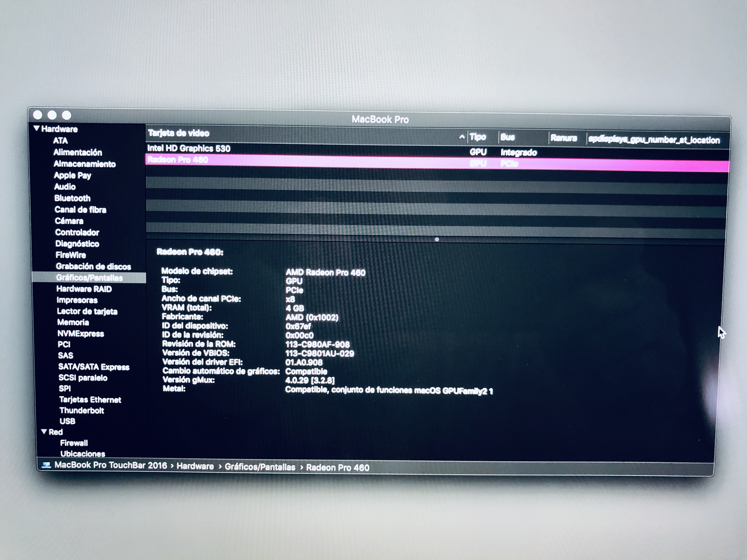Viewport: 747px width, 560px height.
Task: Collapse the Hardware section triangle
Action: [36, 128]
